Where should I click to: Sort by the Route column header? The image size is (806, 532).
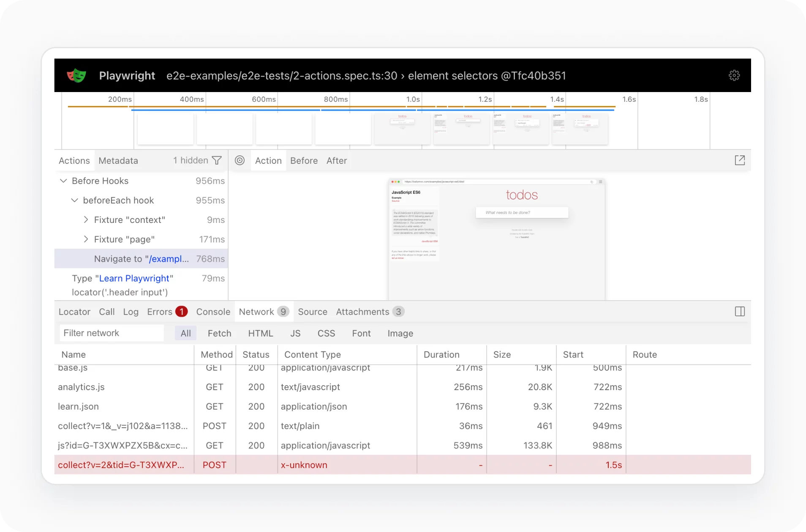click(x=689, y=355)
